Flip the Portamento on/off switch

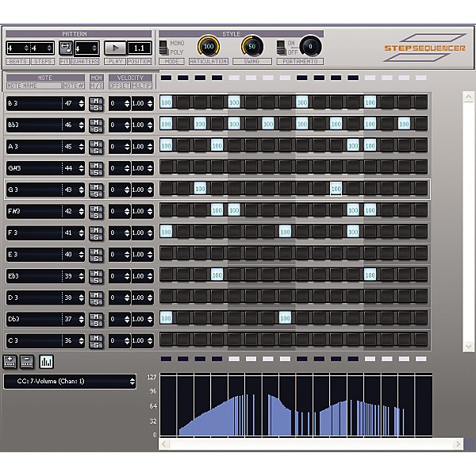pyautogui.click(x=281, y=48)
